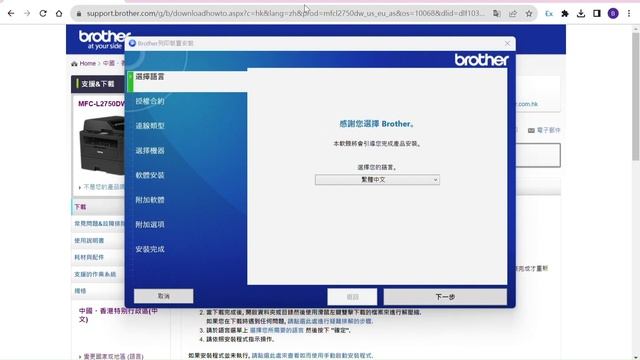Open 支援的作業系統 in webpage sidebar
Viewport: 640px width, 360px height.
95,274
